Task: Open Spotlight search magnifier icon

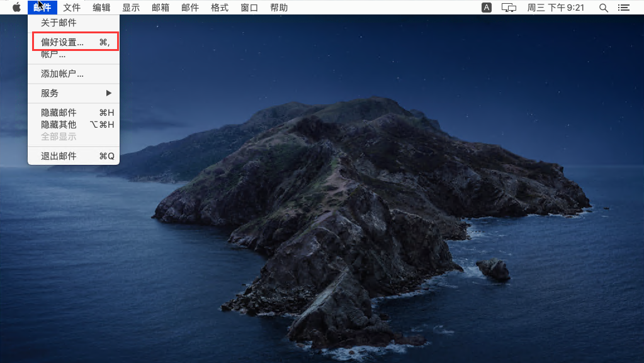Action: (603, 8)
